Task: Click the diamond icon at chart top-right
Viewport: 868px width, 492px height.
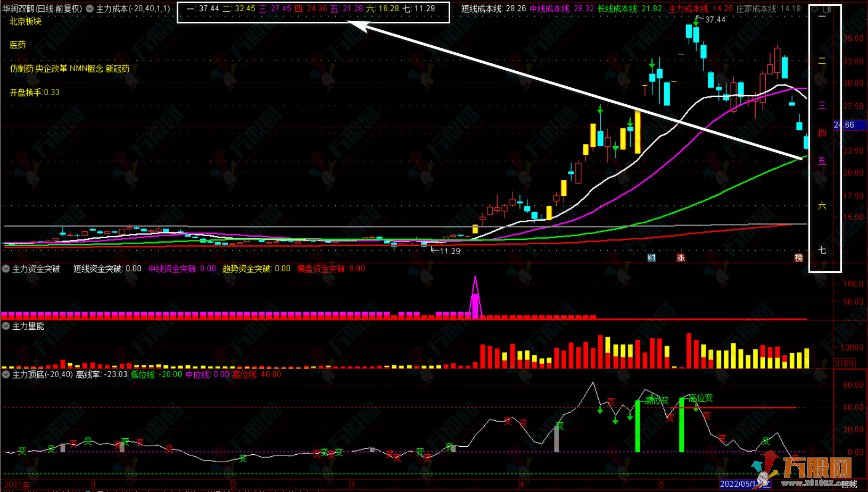Action: click(815, 10)
